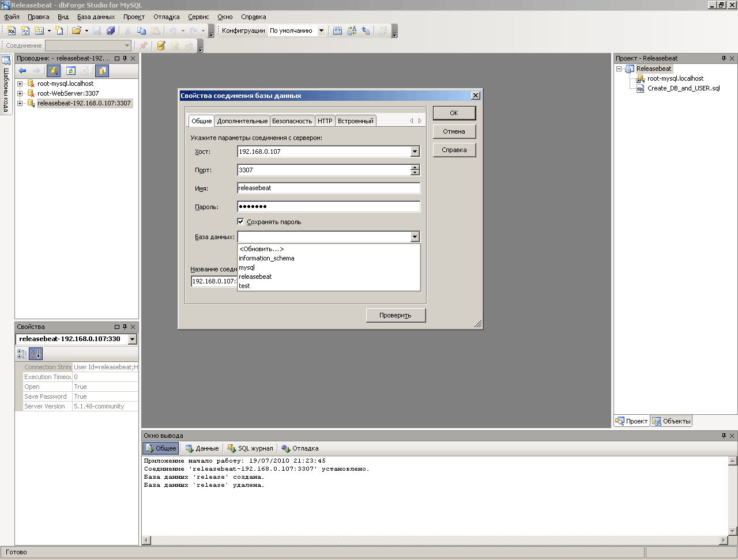738x560 pixels.
Task: Click the Отмена button
Action: [454, 131]
